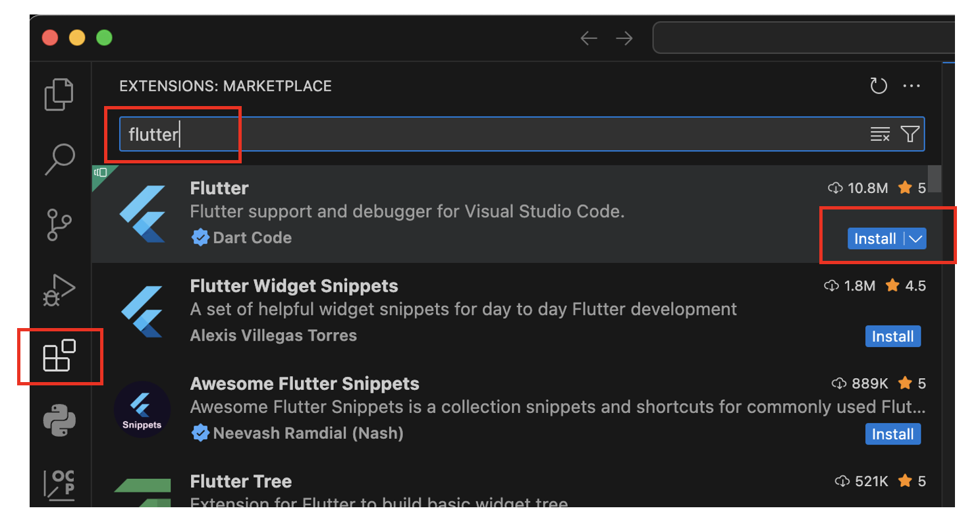Screen dimensions: 980x527
Task: Open the Views and More Actions ellipsis
Action: [912, 86]
